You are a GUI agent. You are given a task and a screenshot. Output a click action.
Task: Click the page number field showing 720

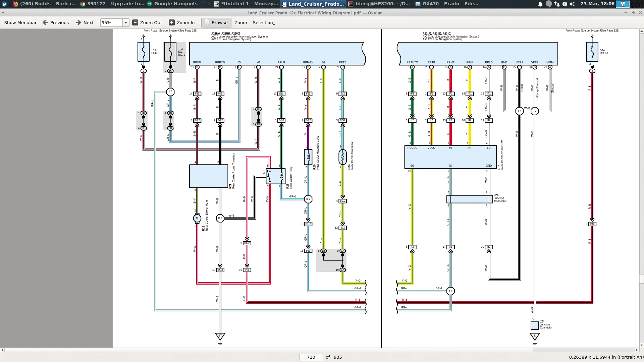coord(311,357)
